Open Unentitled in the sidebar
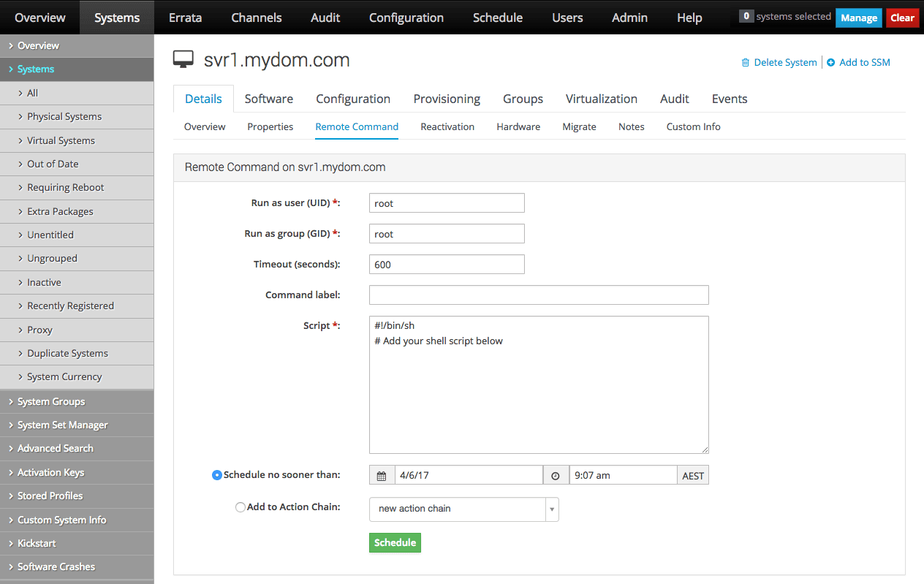The width and height of the screenshot is (924, 584). [77, 235]
